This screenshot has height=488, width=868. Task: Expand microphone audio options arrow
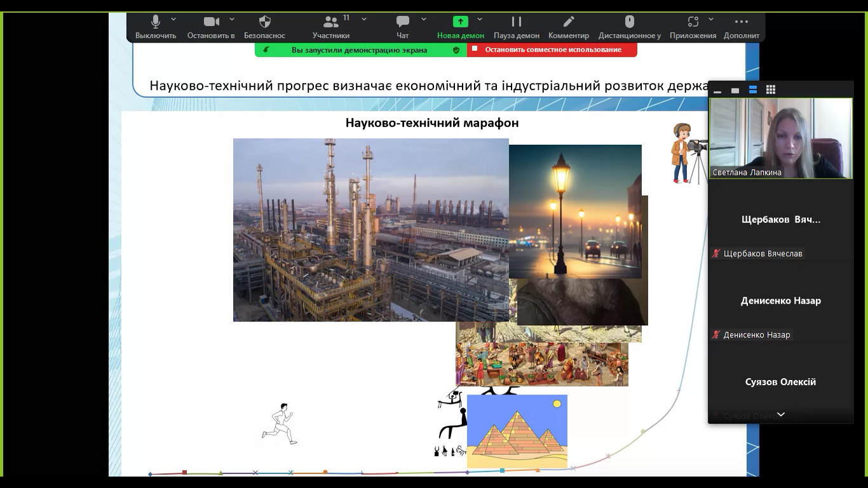click(173, 19)
